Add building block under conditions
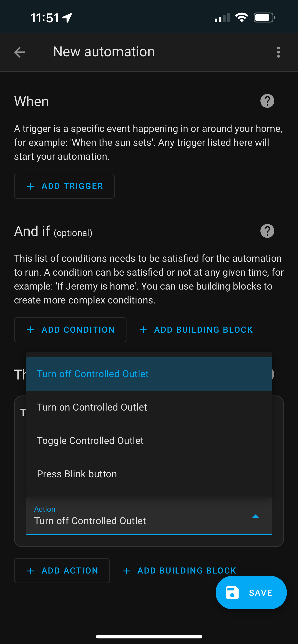 coord(196,330)
